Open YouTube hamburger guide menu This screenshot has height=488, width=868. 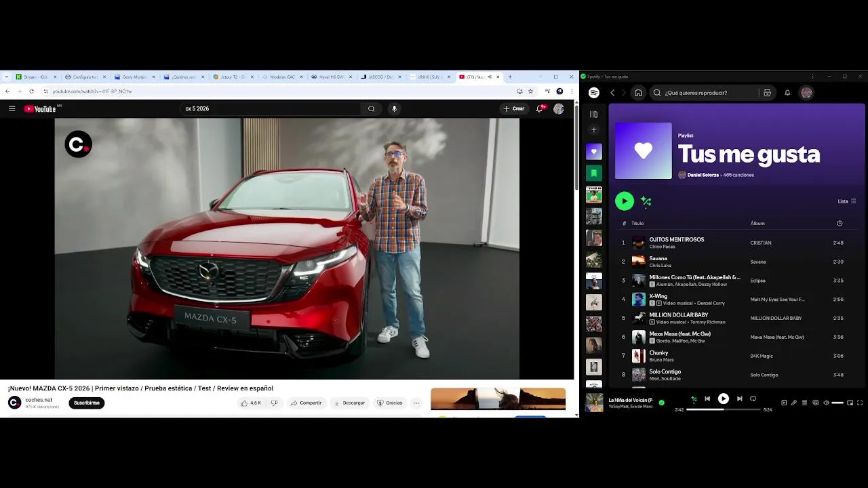[x=12, y=108]
